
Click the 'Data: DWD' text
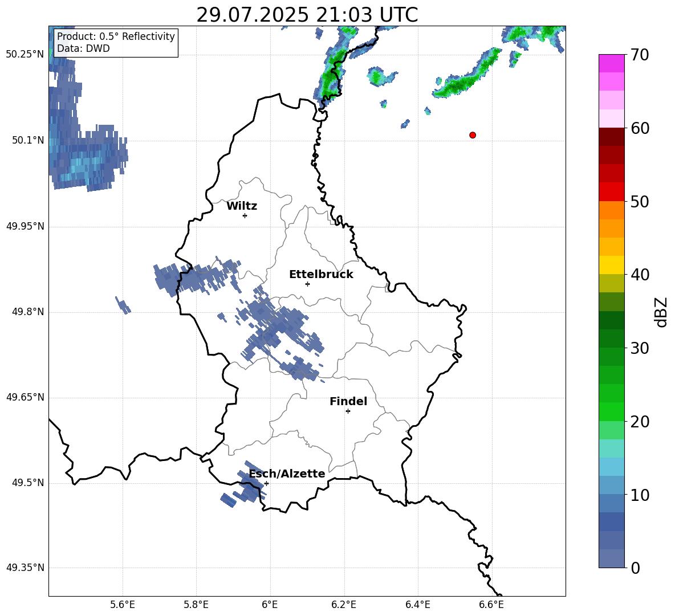coord(83,48)
